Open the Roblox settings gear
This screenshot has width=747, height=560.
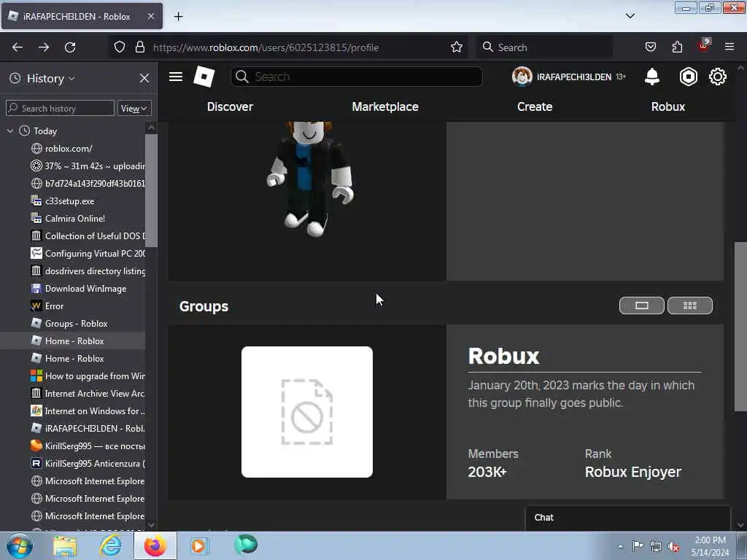click(718, 77)
